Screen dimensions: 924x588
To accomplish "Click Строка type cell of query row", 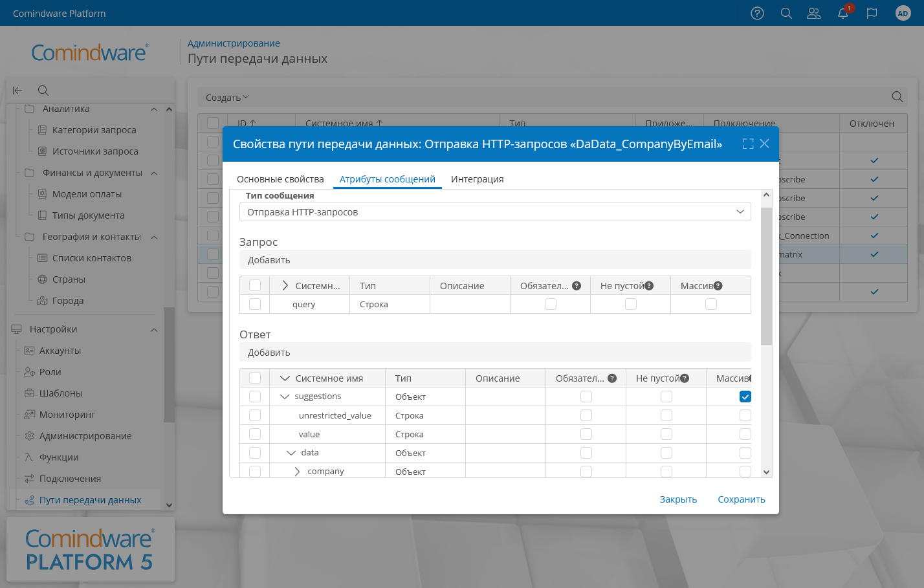I will [x=390, y=304].
